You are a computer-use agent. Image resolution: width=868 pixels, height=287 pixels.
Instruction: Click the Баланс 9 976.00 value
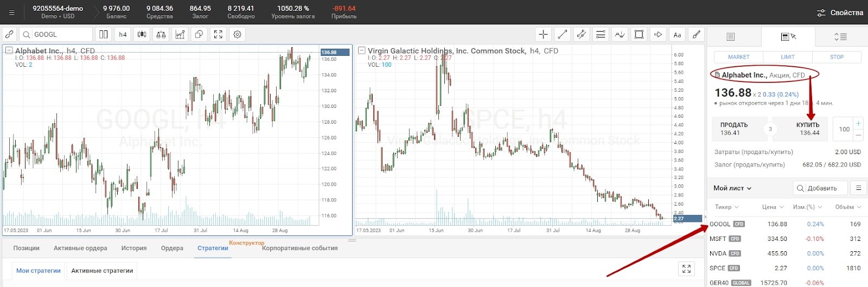[116, 12]
